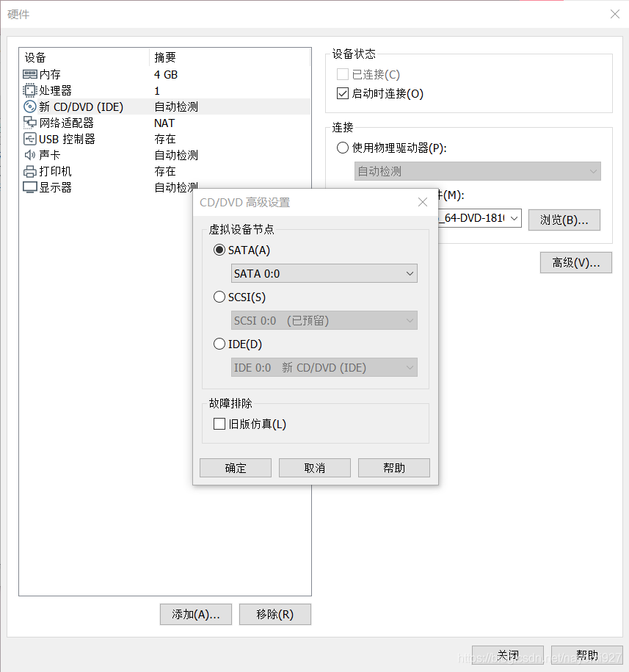Open 高级(V) advanced settings
This screenshot has height=672, width=629.
575,263
